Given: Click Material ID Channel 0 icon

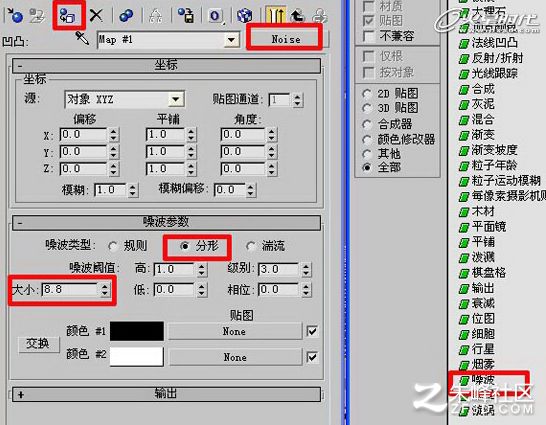Looking at the screenshot, I should click(215, 16).
